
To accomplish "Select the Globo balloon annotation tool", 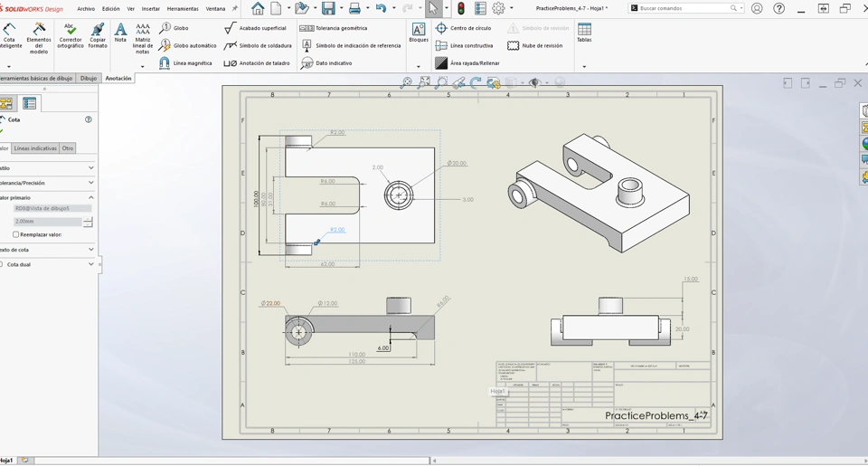I will click(175, 28).
